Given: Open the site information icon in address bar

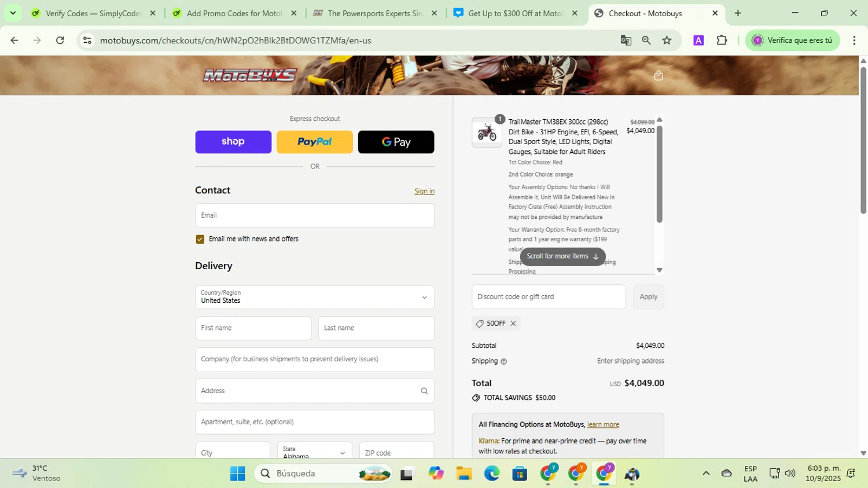Looking at the screenshot, I should [x=87, y=41].
